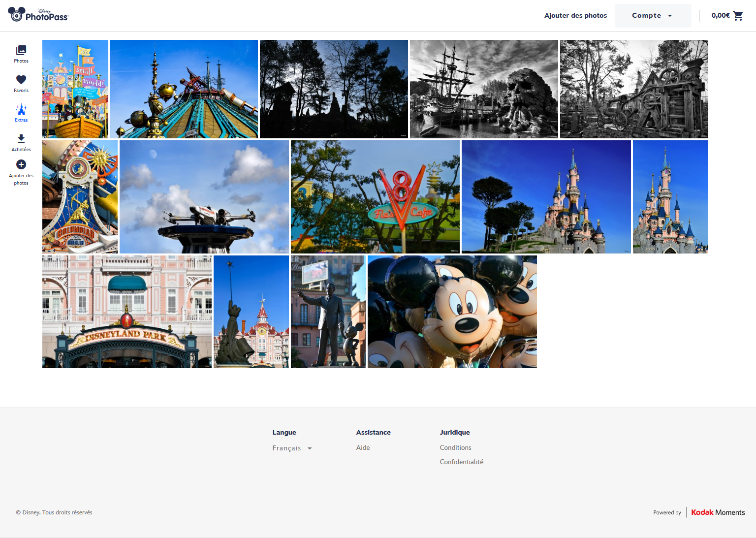Open the Mickey balloons photo
This screenshot has height=538, width=756.
click(452, 312)
